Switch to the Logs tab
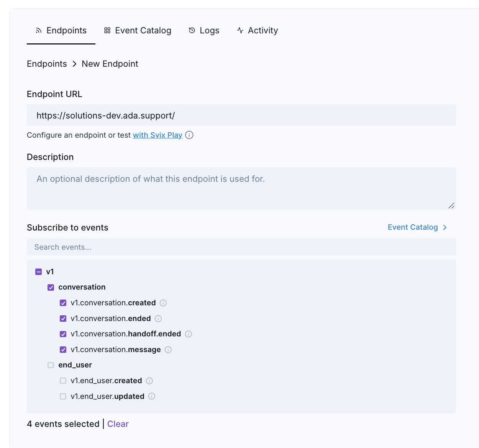Image resolution: width=479 pixels, height=448 pixels. tap(209, 30)
